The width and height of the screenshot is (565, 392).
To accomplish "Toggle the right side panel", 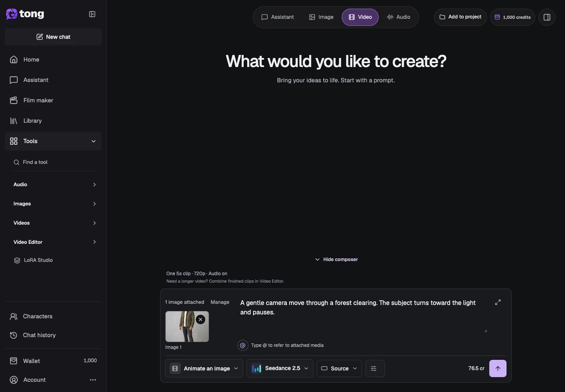I will click(547, 17).
